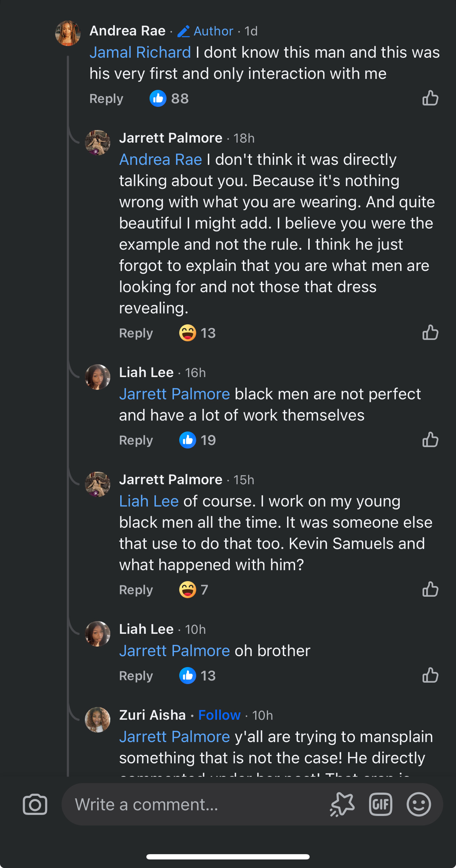
Task: Reply to Liah Lee's 'oh brother' comment
Action: pos(136,676)
